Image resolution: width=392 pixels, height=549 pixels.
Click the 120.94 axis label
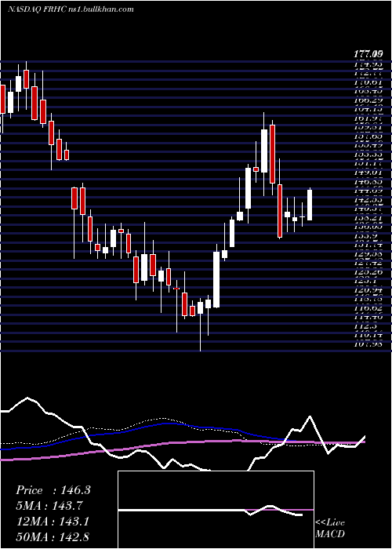point(368,290)
